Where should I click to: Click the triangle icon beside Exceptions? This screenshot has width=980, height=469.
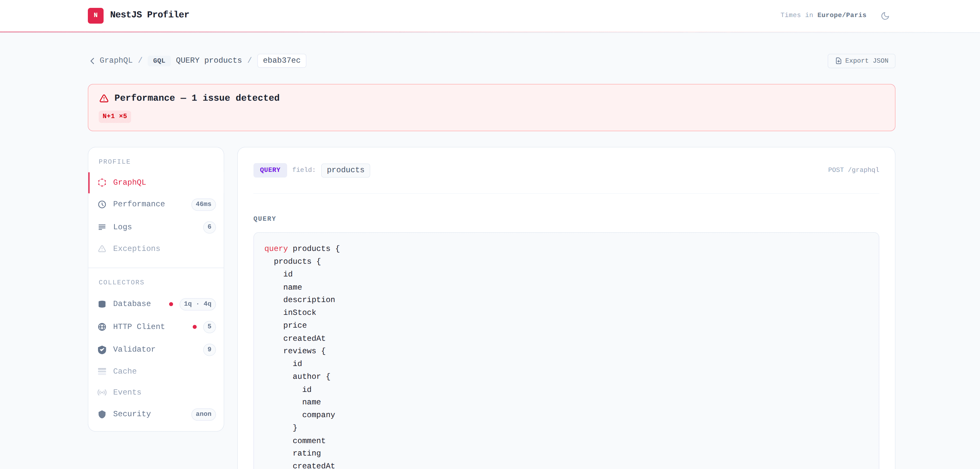click(102, 249)
